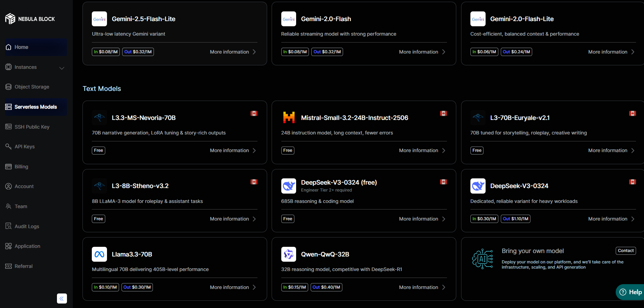Open the API Keys page
Viewport: 644px width, 308px height.
[25, 147]
